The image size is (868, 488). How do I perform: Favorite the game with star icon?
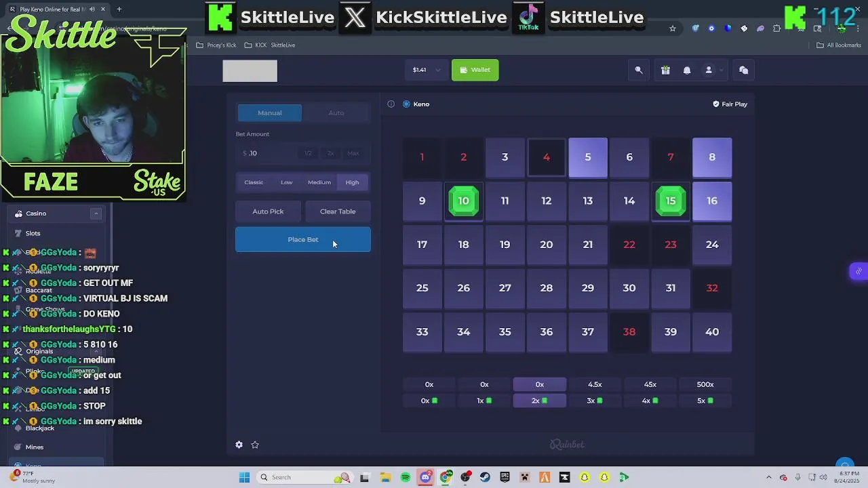click(255, 445)
